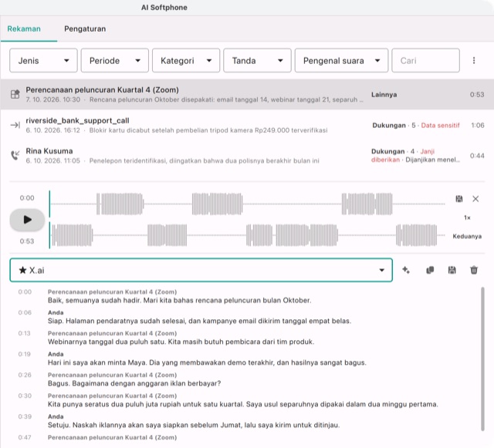Click the line 'Setuju. Naskah iklannya akan saya siapkan'
Viewport: 494px width, 448px height.
194,425
